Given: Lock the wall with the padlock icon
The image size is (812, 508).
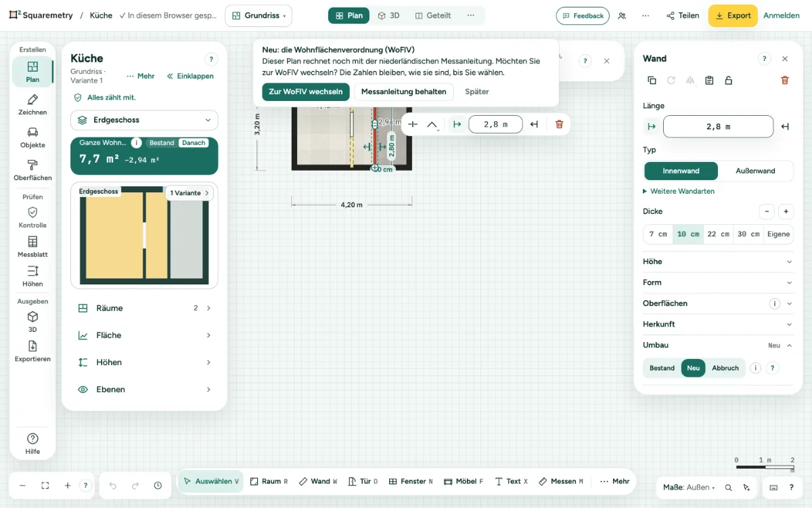Looking at the screenshot, I should click(728, 80).
